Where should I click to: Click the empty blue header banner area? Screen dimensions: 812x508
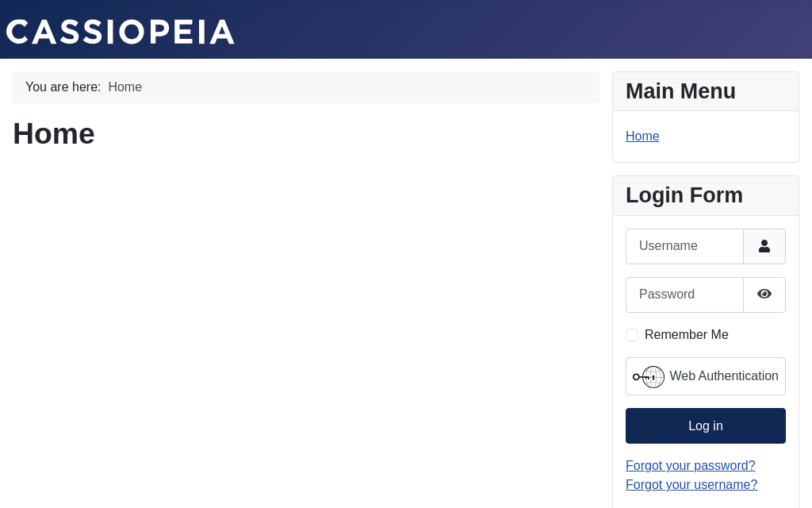[x=518, y=29]
